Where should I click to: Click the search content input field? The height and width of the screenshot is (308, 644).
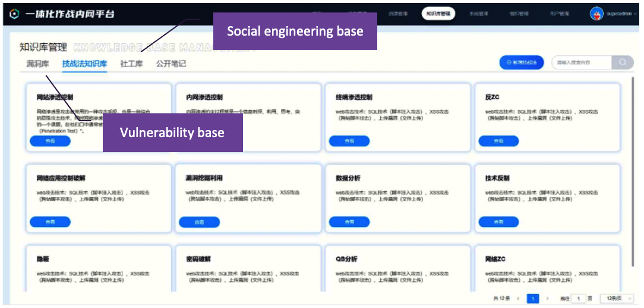[x=582, y=62]
